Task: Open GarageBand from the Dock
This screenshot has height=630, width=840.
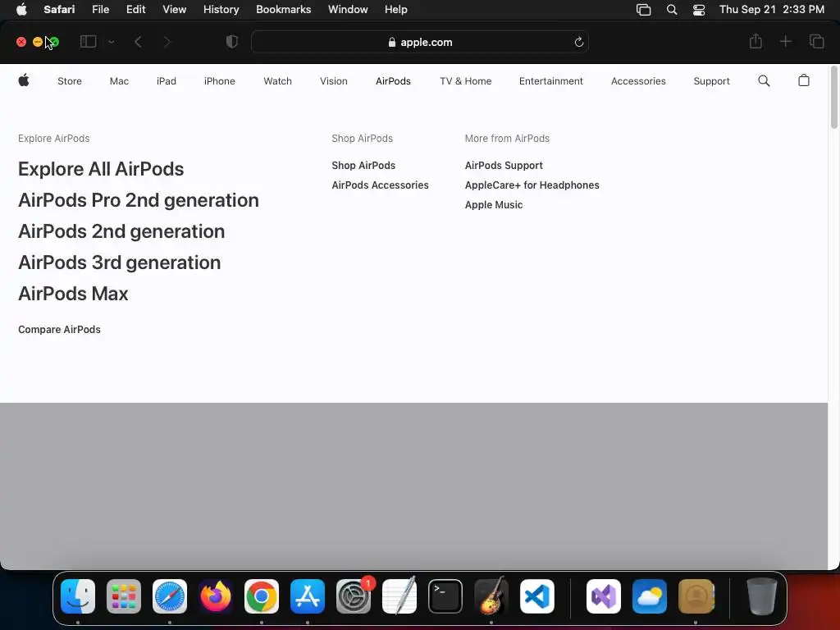Action: coord(491,596)
